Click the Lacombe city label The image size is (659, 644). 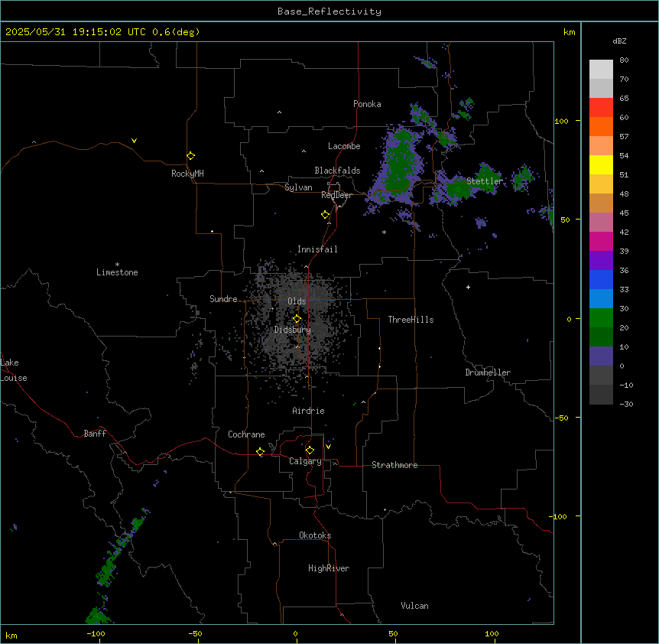344,146
